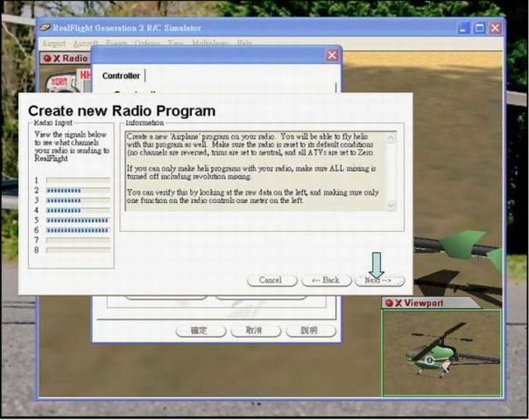Continue with the Next --> button
This screenshot has width=529, height=420.
(379, 280)
